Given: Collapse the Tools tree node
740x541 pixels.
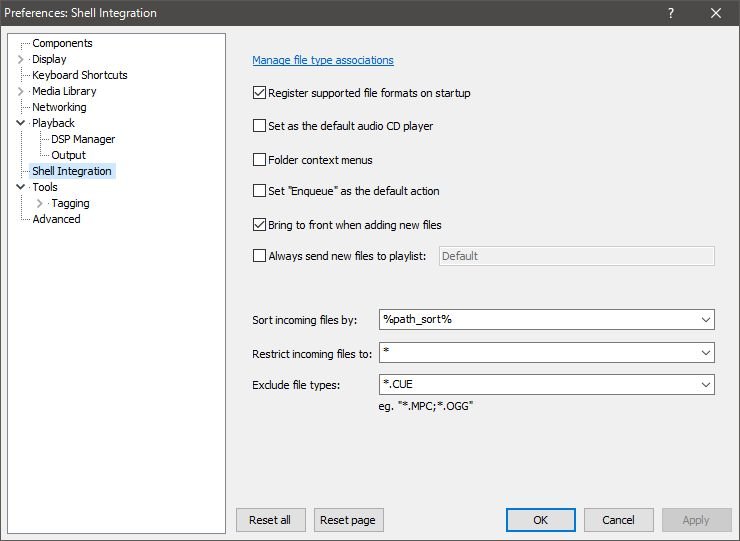Looking at the screenshot, I should (x=20, y=187).
